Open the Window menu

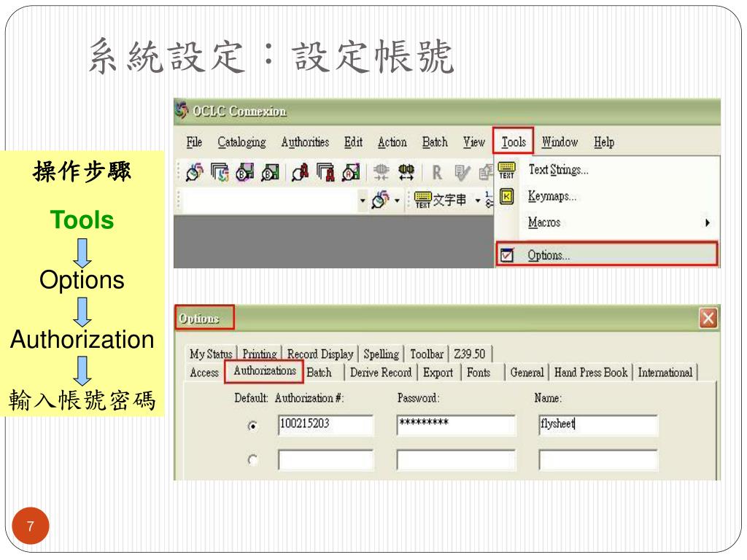pyautogui.click(x=560, y=142)
